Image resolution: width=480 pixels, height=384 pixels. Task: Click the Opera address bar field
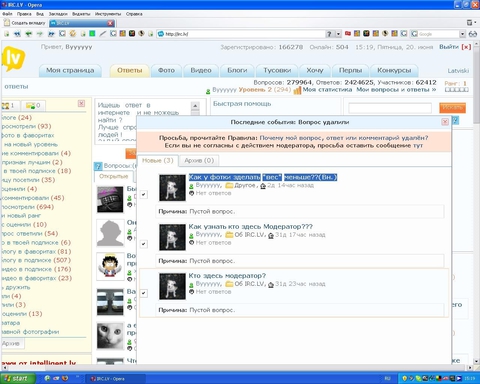point(245,34)
